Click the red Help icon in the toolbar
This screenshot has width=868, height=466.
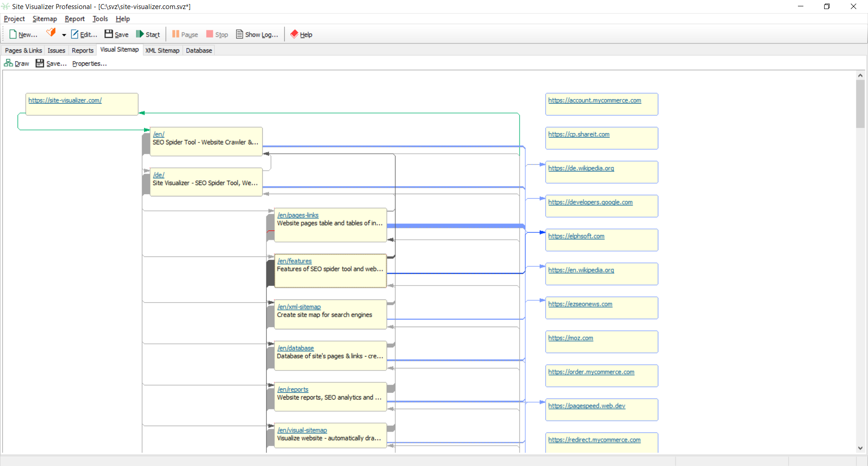point(294,34)
